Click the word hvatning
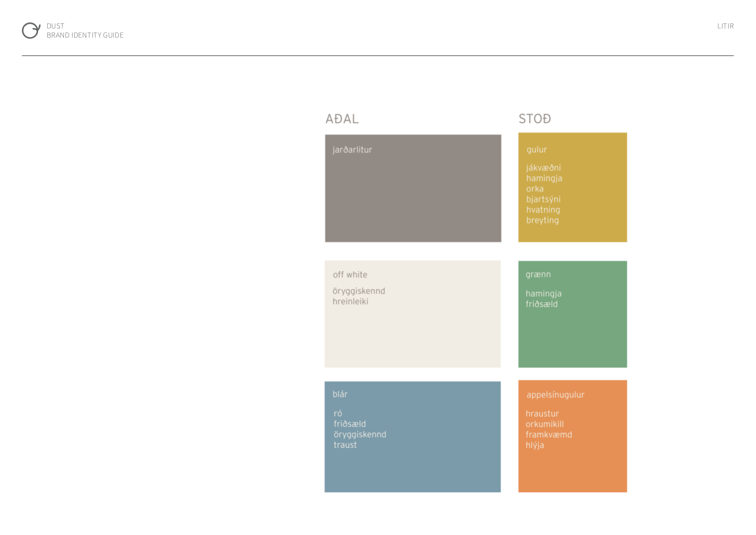Viewport: 756px width, 535px height. pyautogui.click(x=543, y=210)
